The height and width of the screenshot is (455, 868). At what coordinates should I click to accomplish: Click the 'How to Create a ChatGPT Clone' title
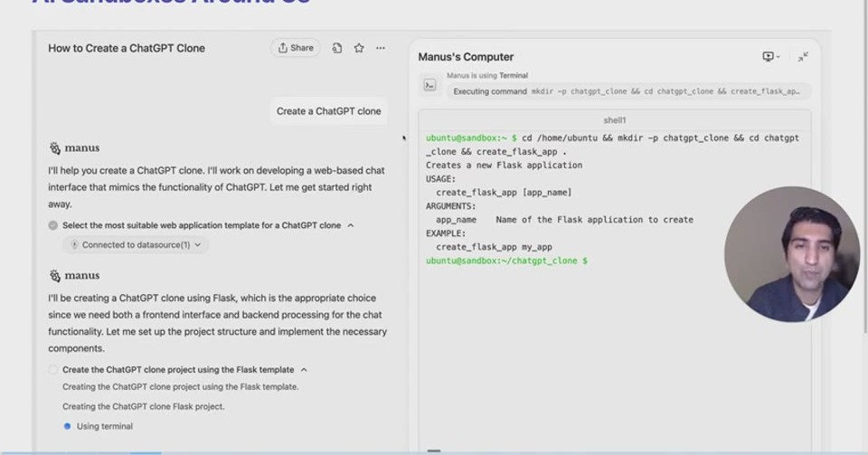pos(127,48)
